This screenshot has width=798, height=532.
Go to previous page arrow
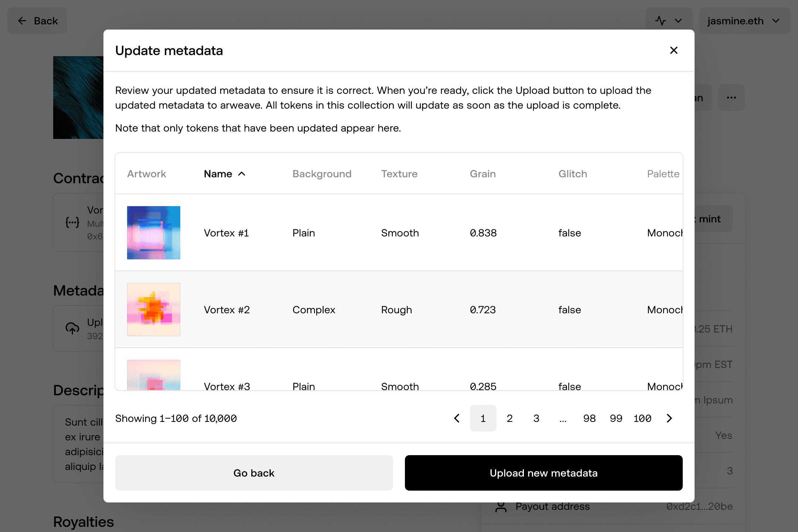click(x=457, y=418)
